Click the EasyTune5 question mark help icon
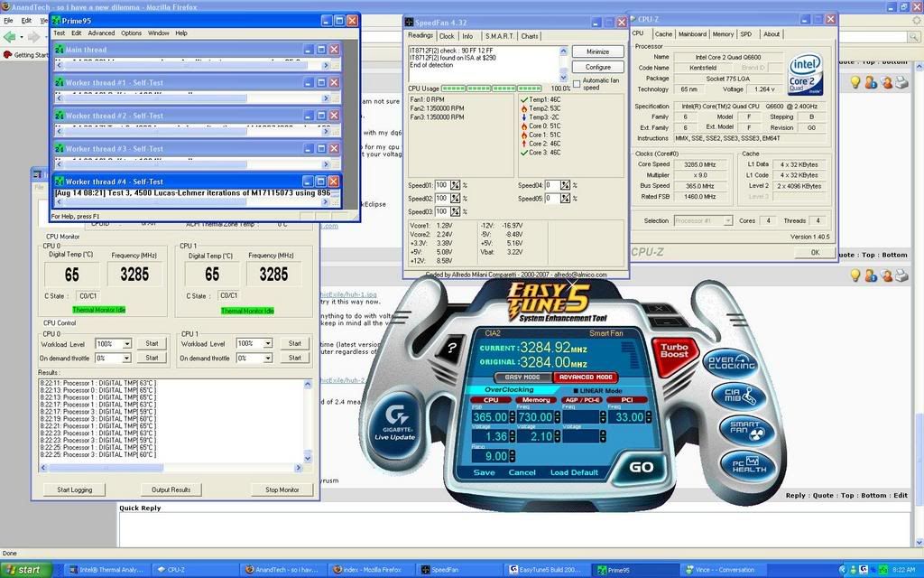924x578 pixels. 451,348
